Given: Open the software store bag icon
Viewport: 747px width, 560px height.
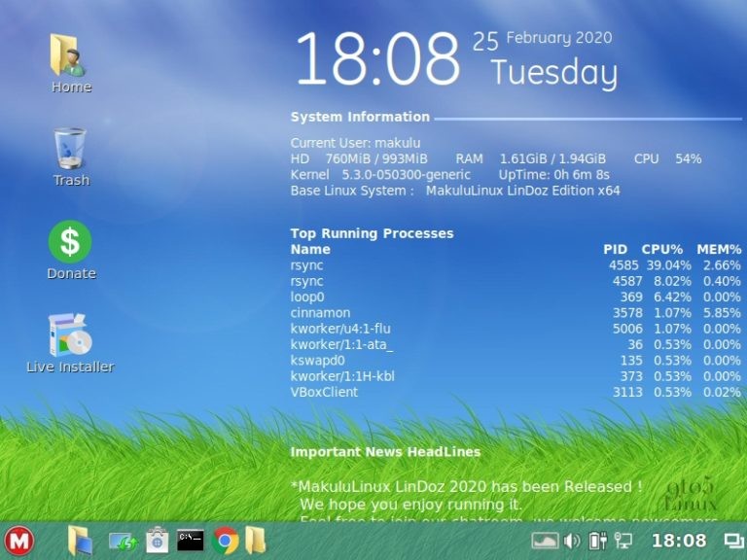Looking at the screenshot, I should point(158,541).
